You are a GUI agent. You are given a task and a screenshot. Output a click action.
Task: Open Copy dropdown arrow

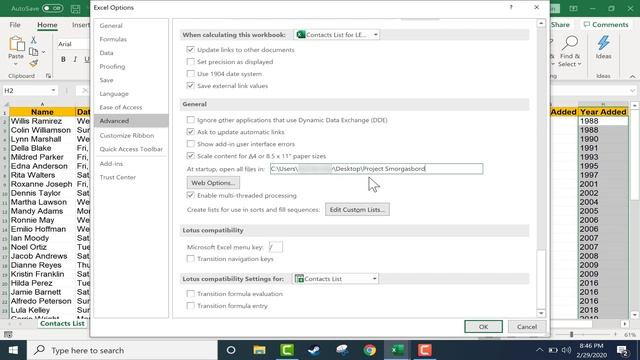44,52
